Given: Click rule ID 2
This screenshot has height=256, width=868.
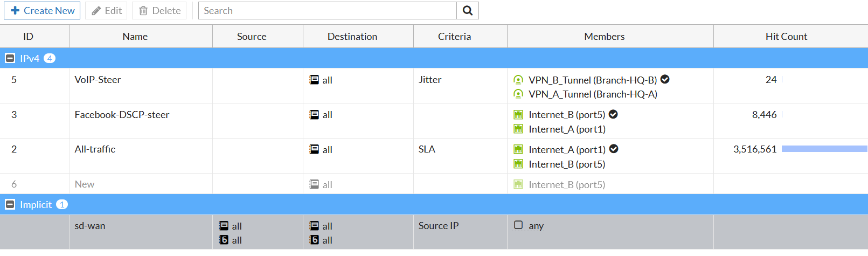Looking at the screenshot, I should click(14, 149).
